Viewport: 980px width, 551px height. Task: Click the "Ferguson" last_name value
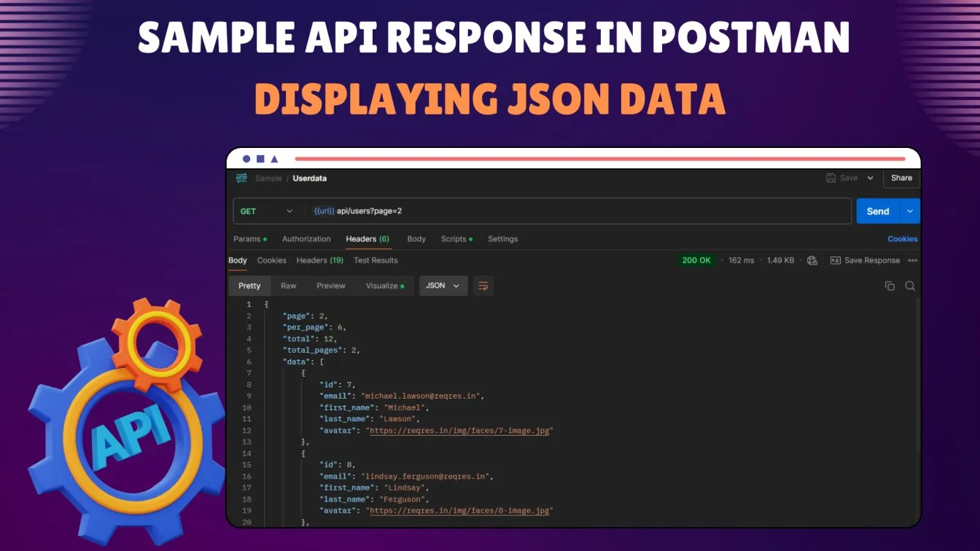401,499
